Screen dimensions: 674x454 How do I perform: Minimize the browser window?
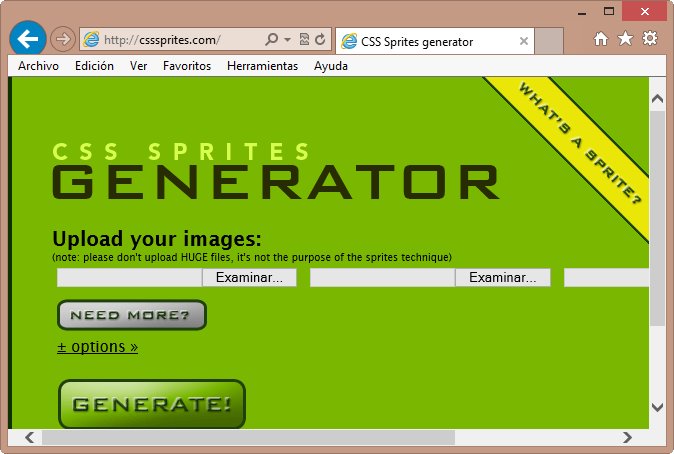[x=582, y=12]
